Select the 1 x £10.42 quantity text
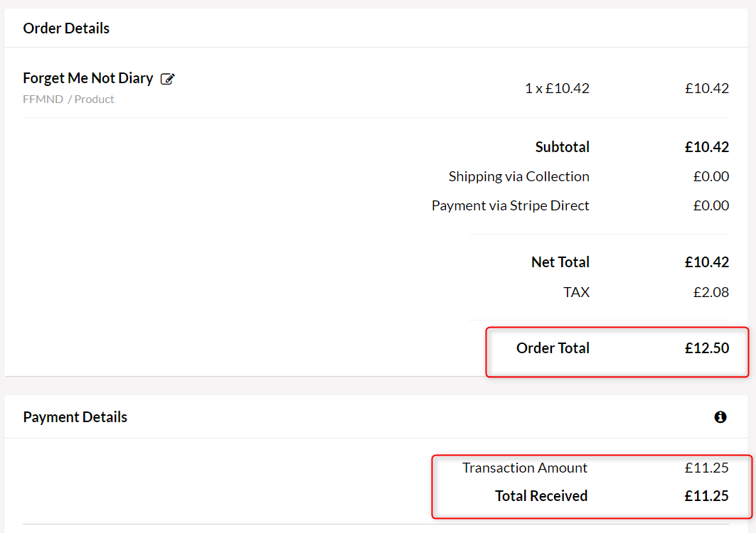The image size is (756, 533). point(557,88)
